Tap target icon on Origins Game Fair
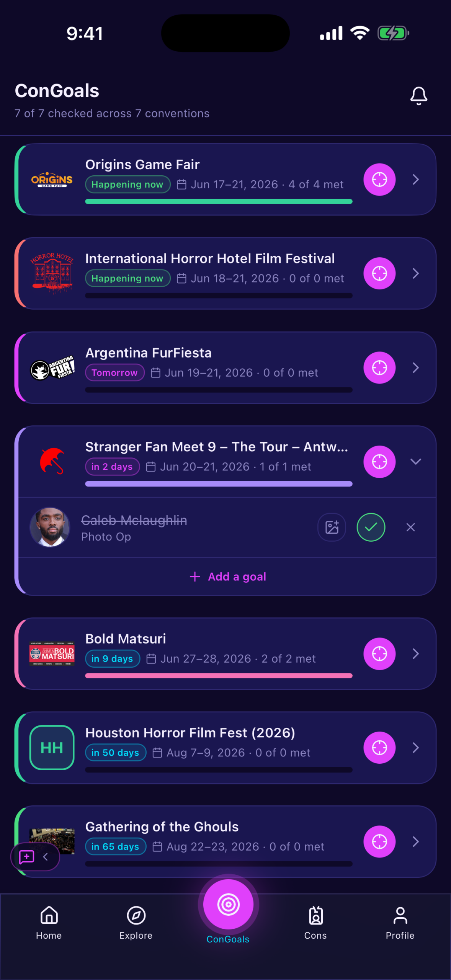Screen dimensions: 451x980 [379, 180]
